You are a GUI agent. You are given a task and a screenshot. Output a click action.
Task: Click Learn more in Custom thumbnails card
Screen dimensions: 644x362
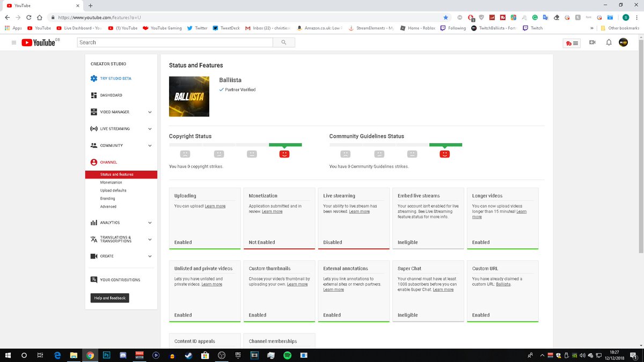pos(297,284)
